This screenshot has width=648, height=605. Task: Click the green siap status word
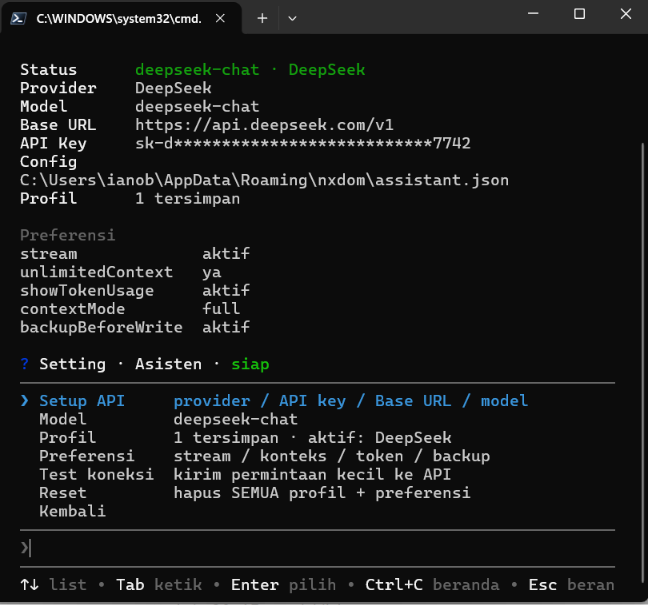tap(250, 364)
